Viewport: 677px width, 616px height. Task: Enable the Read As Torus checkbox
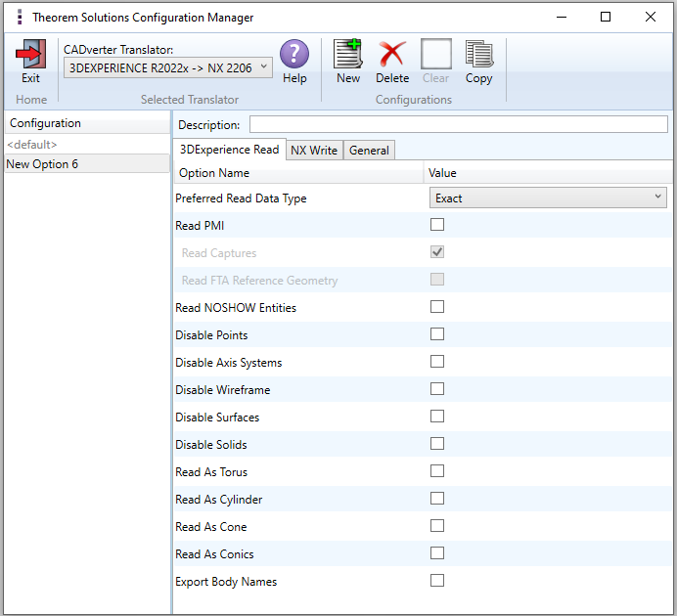437,471
